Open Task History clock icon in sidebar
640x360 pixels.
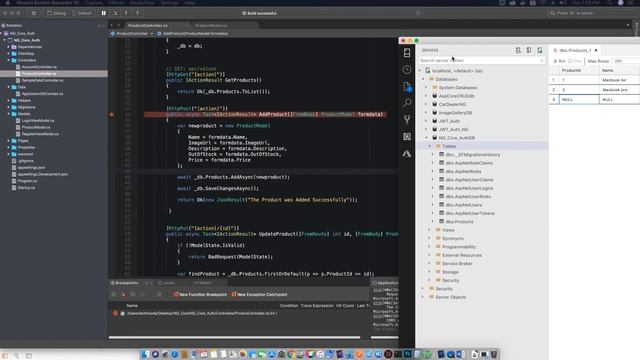pyautogui.click(x=407, y=69)
